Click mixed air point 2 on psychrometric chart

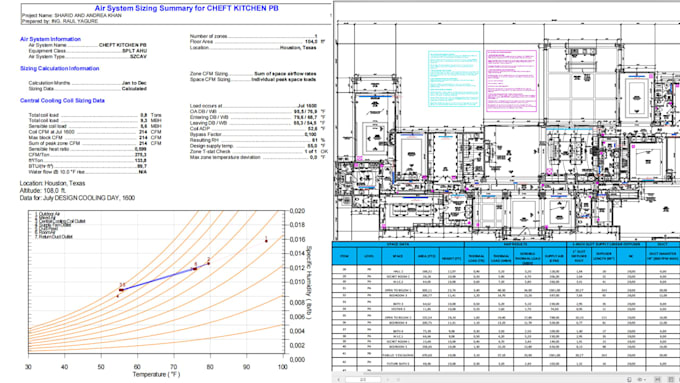[x=209, y=263]
